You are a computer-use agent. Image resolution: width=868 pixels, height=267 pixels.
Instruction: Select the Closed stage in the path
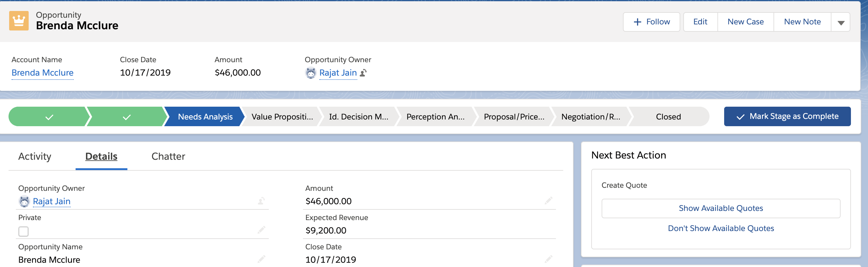click(668, 117)
